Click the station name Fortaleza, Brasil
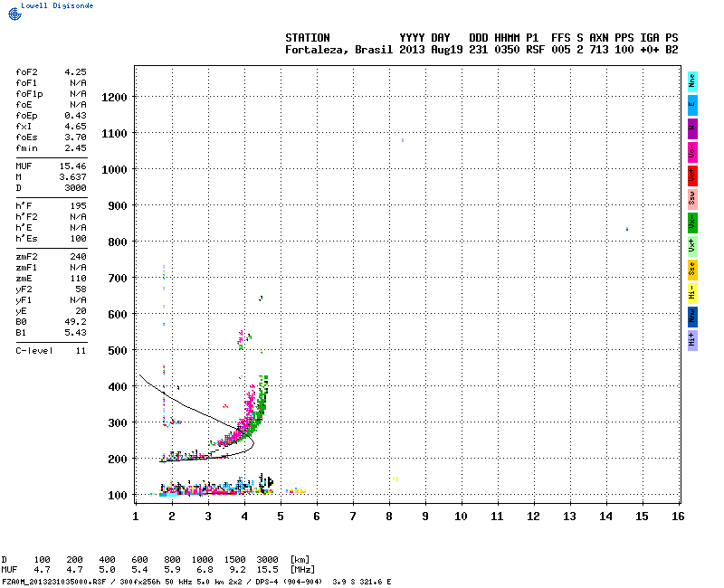 click(338, 50)
